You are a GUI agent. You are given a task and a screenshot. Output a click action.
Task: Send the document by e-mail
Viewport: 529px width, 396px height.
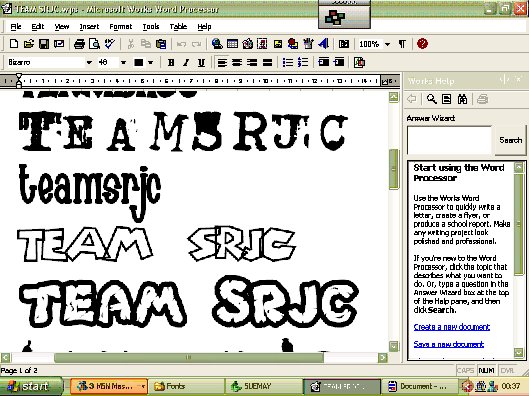pos(59,44)
